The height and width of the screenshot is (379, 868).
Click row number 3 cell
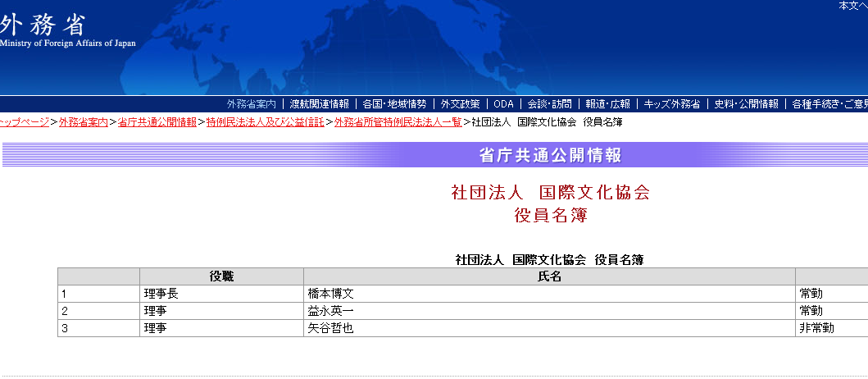(x=98, y=328)
